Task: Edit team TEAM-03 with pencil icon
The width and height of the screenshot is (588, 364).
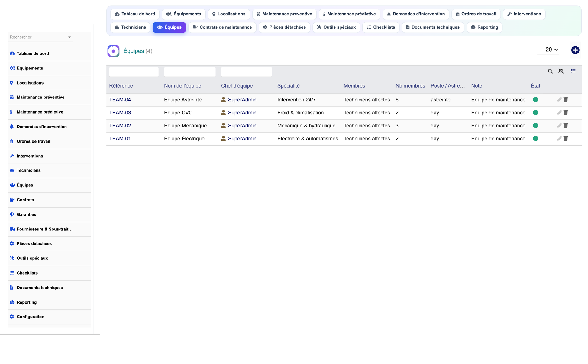Action: [x=559, y=113]
